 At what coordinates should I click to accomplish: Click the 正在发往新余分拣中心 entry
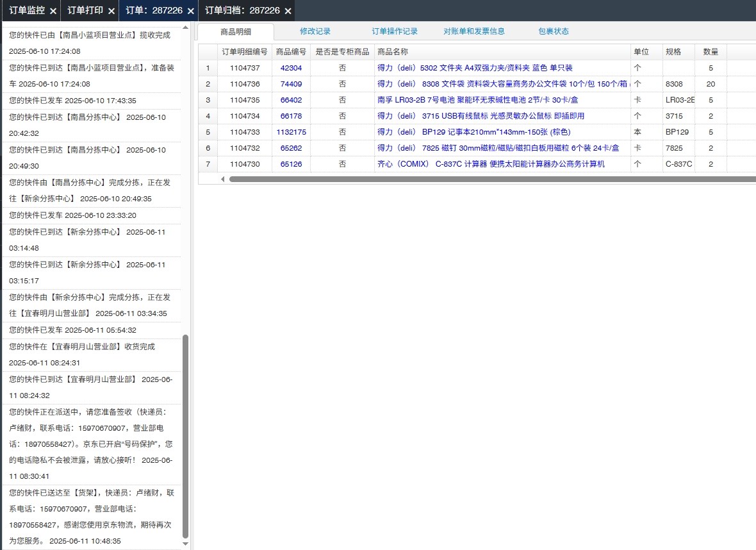click(92, 190)
